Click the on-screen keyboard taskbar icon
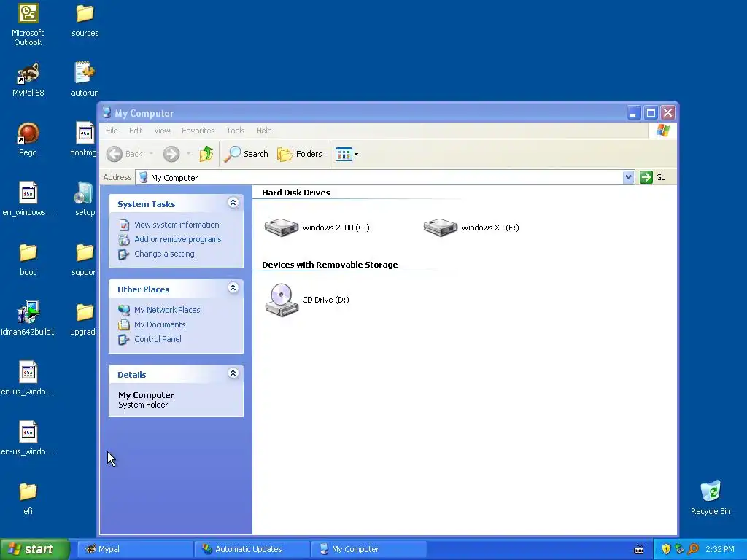Screen dimensions: 747x560 coord(639,550)
